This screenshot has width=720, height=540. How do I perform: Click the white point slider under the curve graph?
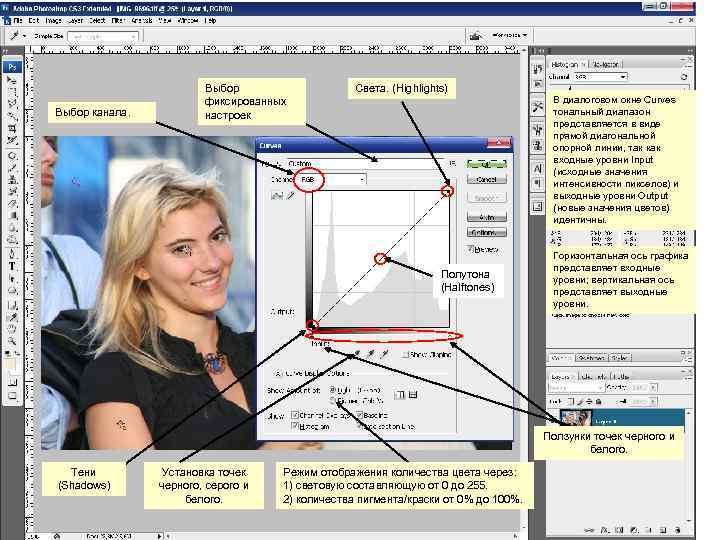tap(449, 336)
